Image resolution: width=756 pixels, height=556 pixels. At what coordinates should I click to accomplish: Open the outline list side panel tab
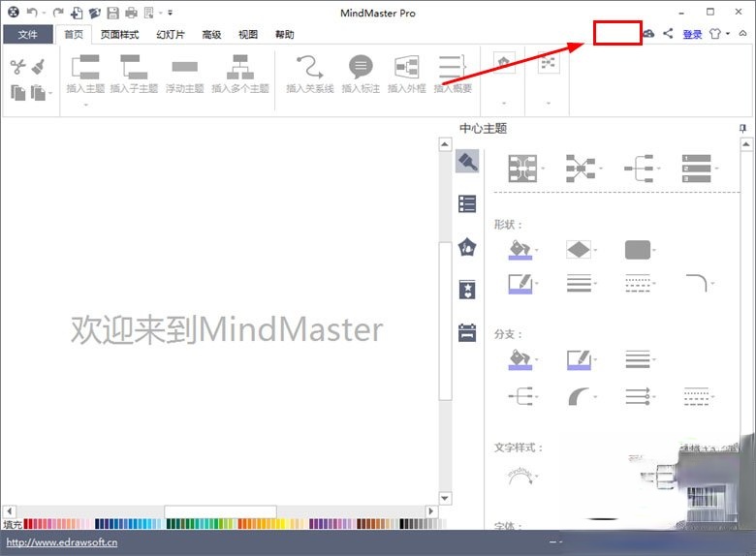(467, 203)
